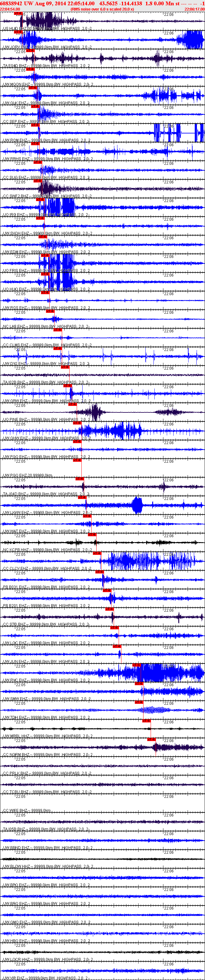Click the red pick marker above UW MRBL HHZ trace

click(146, 721)
